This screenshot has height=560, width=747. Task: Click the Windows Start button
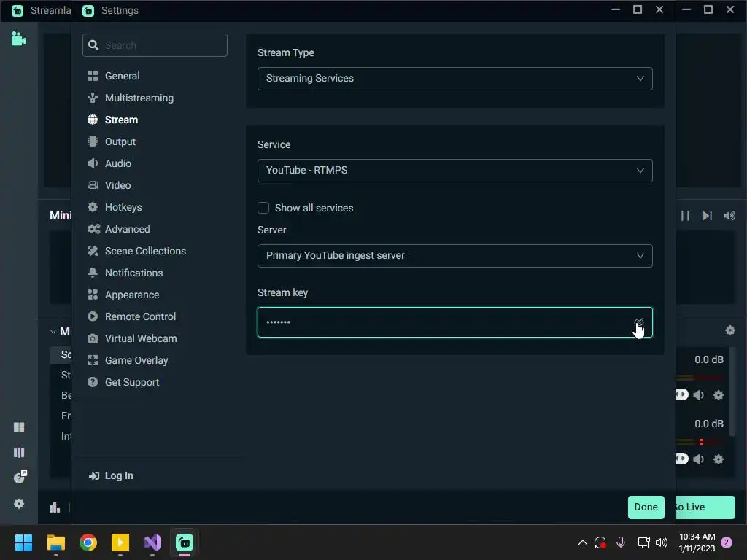pos(23,543)
